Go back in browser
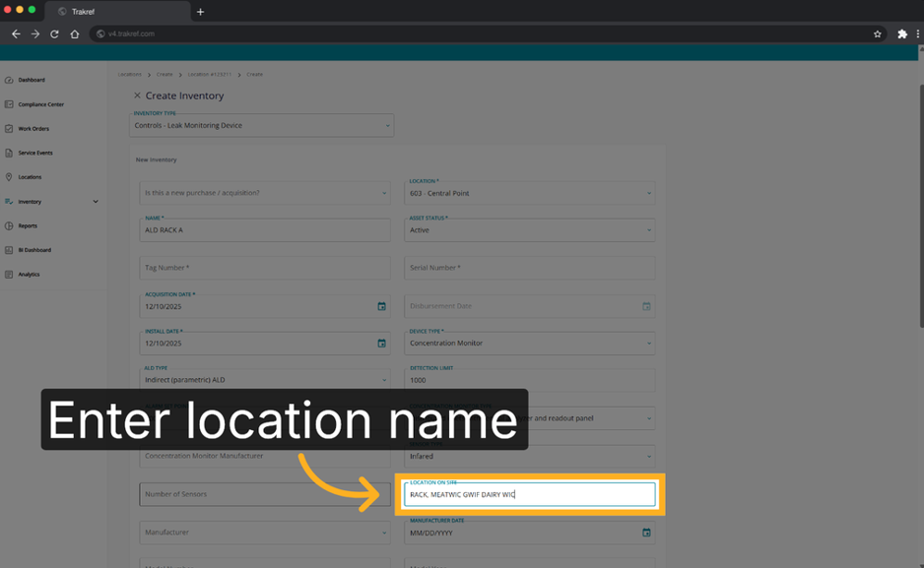Image resolution: width=924 pixels, height=568 pixels. (x=16, y=34)
